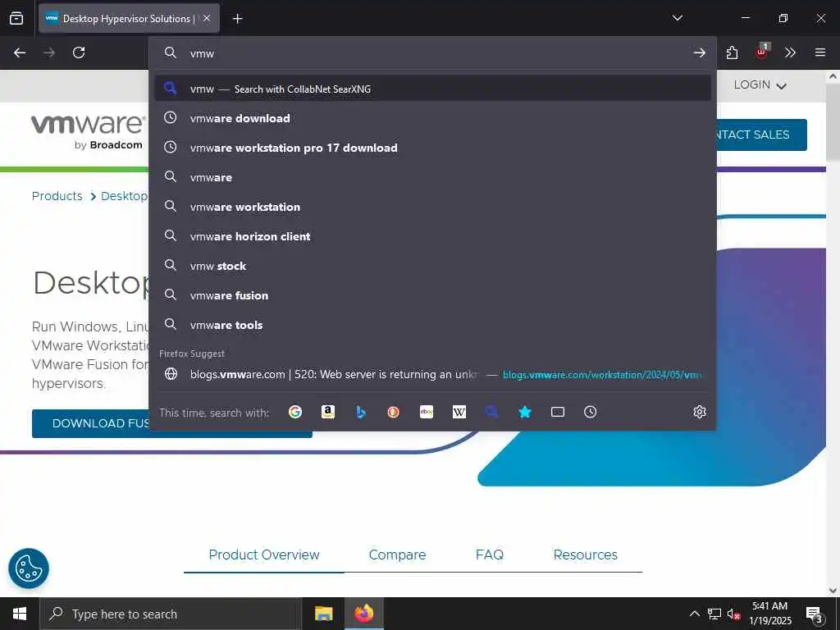
Task: Close the Desktop Hypervisor Solutions tab
Action: [207, 18]
